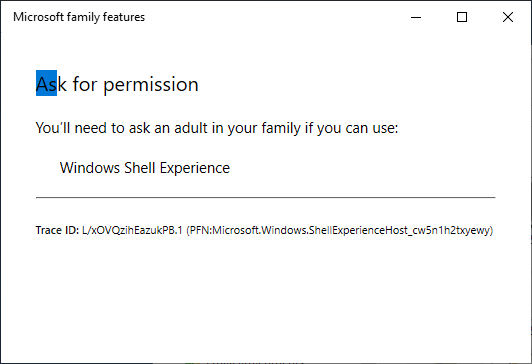Maximize the family features window
Screen dimensions: 532x364
click(462, 17)
